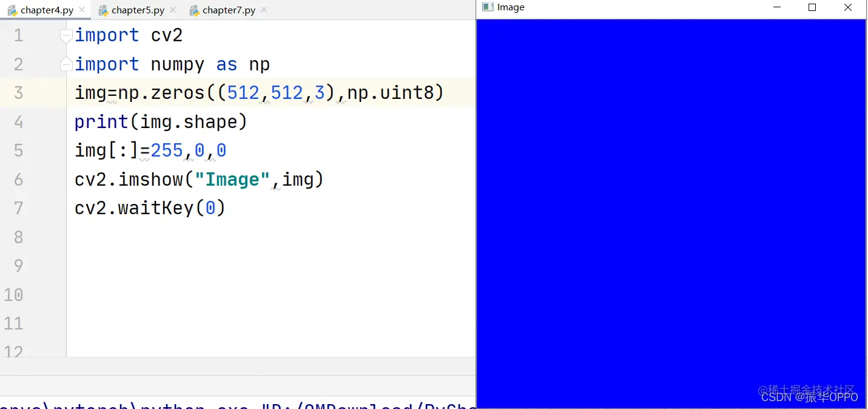Click line number 7 in the gutter
This screenshot has width=868, height=409.
pyautogui.click(x=18, y=208)
